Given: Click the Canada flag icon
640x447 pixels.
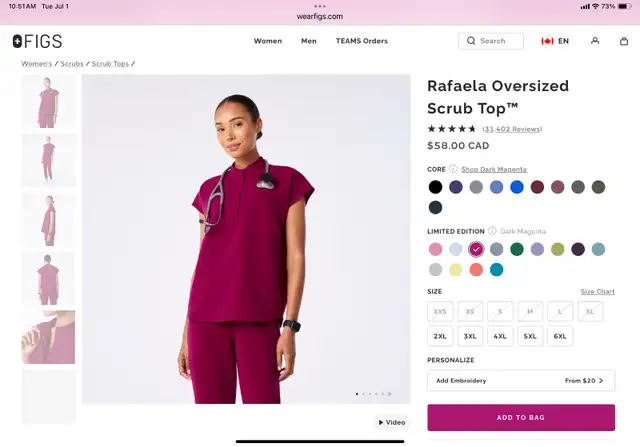Looking at the screenshot, I should tap(547, 41).
